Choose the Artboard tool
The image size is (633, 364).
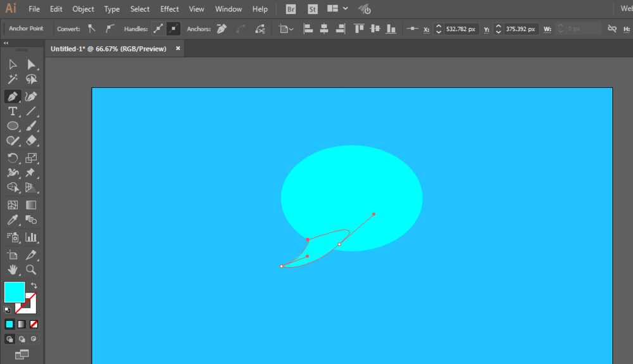(13, 254)
